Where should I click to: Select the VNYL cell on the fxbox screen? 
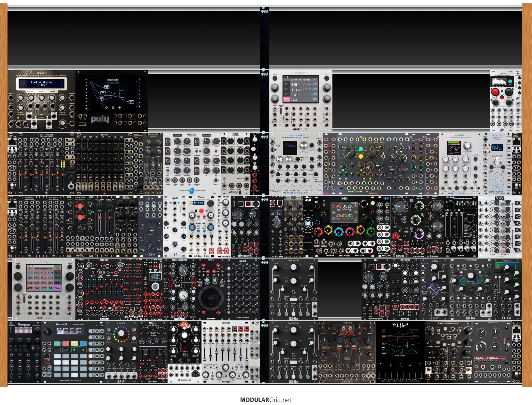coord(50,283)
